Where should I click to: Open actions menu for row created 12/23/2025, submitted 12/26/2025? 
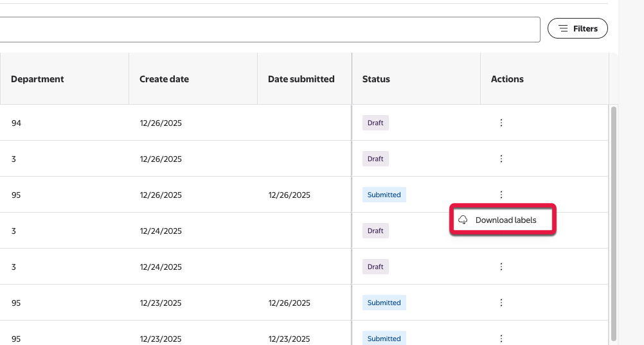coord(501,303)
